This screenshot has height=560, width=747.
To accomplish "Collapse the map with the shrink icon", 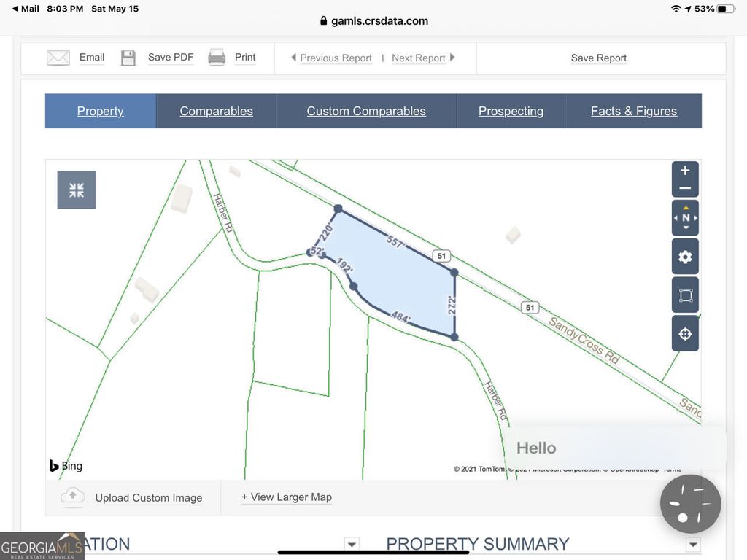I will pyautogui.click(x=76, y=190).
